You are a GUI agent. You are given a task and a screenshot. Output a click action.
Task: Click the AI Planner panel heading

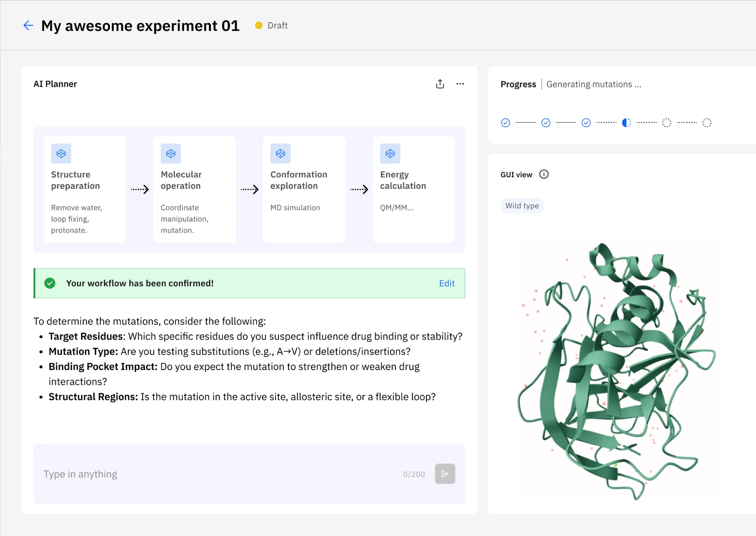55,84
